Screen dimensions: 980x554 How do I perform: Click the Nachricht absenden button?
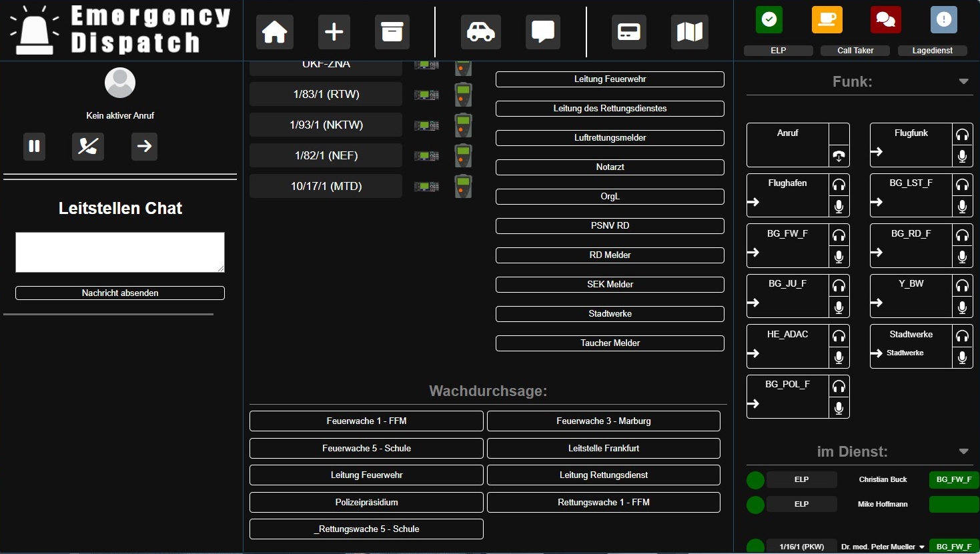120,293
